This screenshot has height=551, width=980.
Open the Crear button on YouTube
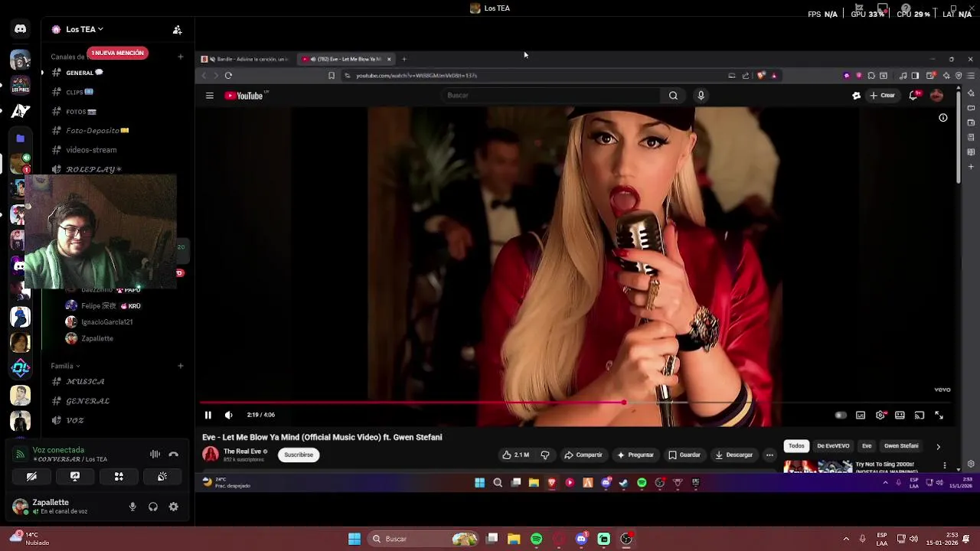[x=883, y=96]
